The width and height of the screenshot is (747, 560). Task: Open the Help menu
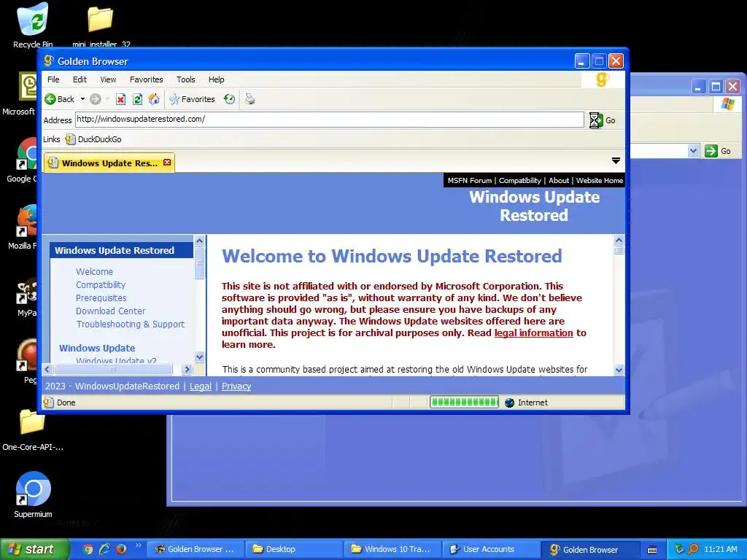pyautogui.click(x=216, y=79)
